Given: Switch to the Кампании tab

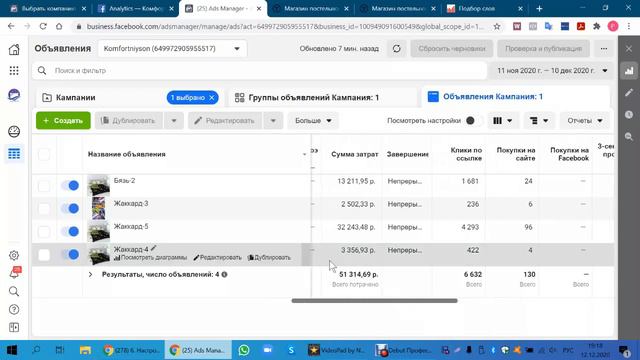Looking at the screenshot, I should click(x=76, y=98).
